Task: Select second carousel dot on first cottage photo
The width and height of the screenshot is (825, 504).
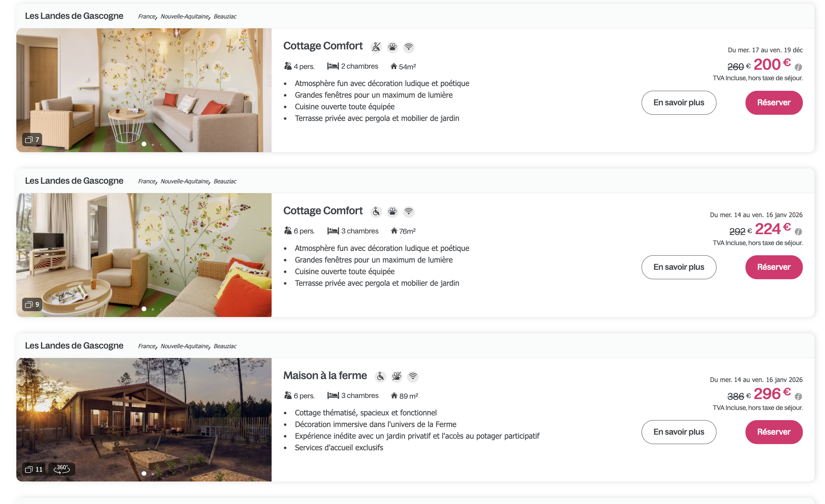Action: pyautogui.click(x=153, y=145)
